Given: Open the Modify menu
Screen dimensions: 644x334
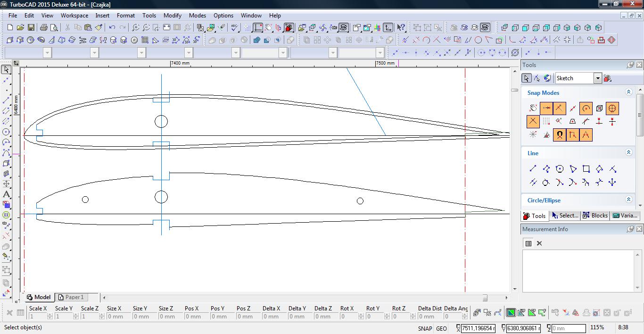Looking at the screenshot, I should 173,16.
